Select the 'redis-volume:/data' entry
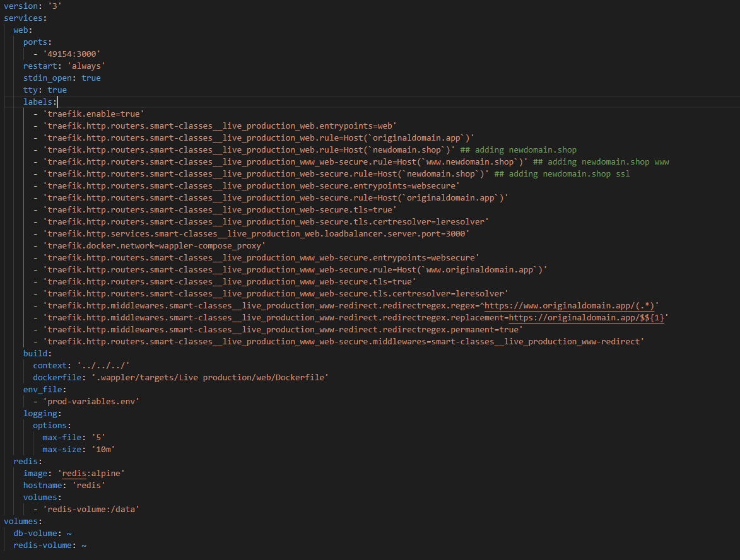 [91, 510]
